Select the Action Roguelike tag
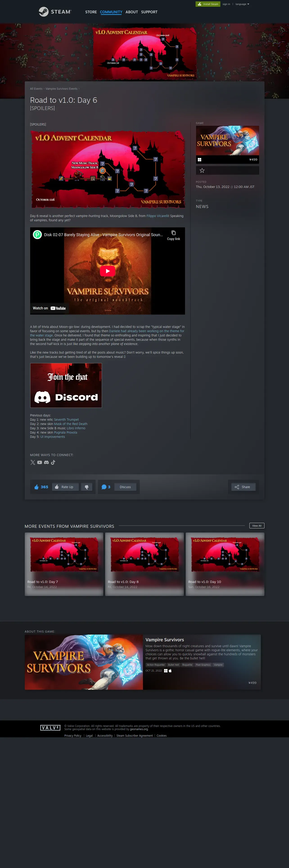 pos(156,665)
